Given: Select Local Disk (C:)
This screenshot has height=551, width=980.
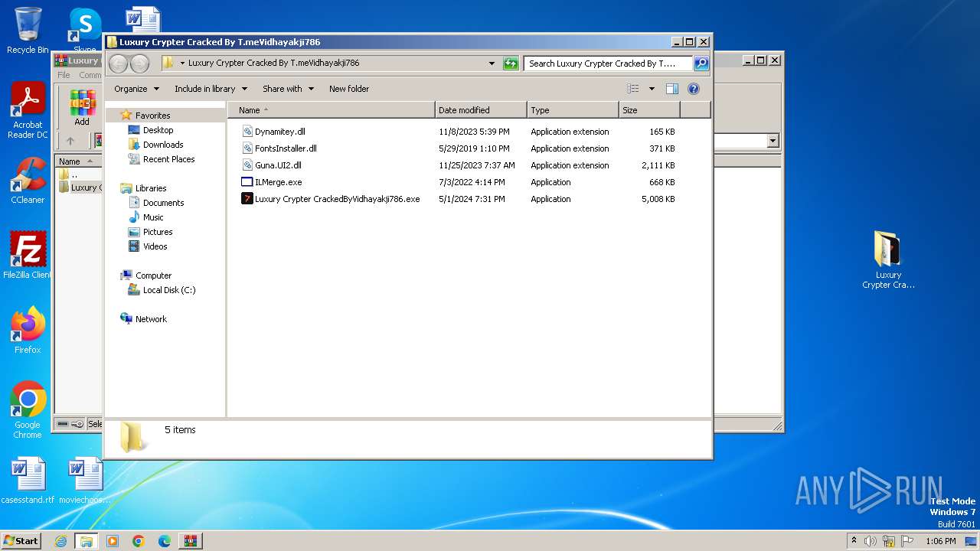Looking at the screenshot, I should click(x=168, y=290).
